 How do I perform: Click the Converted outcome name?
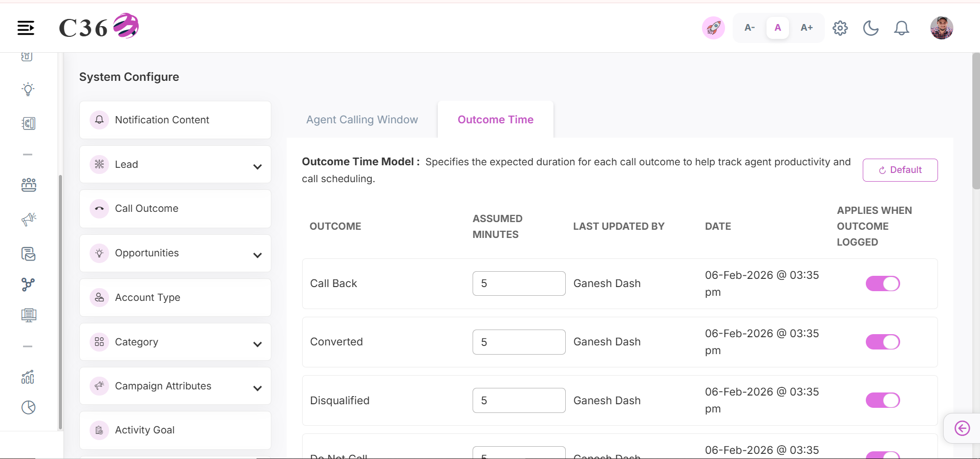click(x=336, y=342)
